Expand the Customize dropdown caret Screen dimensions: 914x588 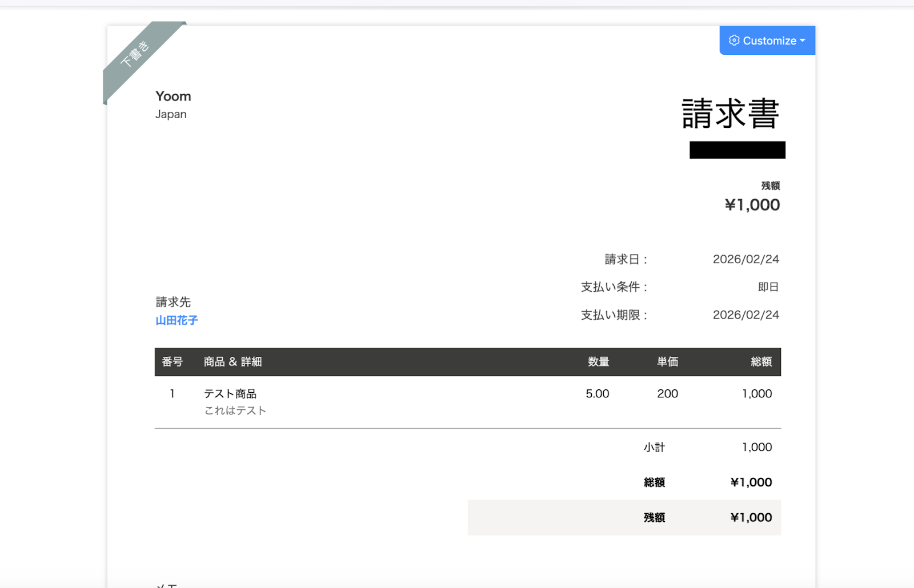click(803, 41)
